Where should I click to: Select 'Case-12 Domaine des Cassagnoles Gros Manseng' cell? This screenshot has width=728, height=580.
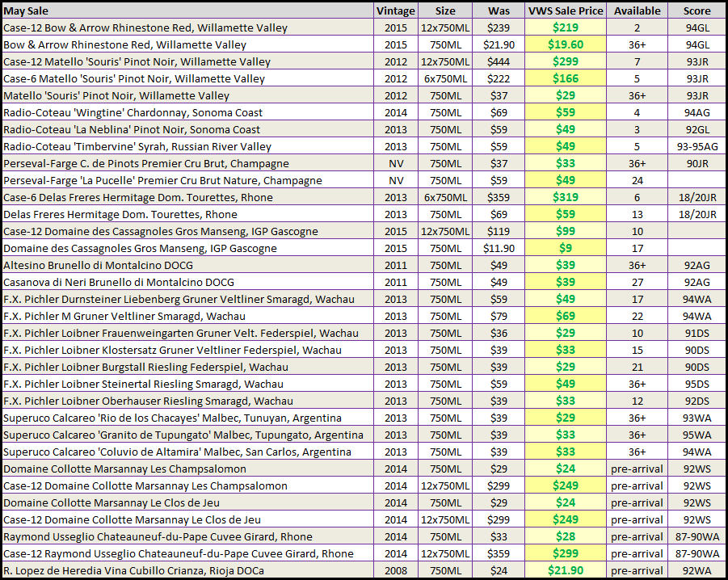pyautogui.click(x=187, y=231)
